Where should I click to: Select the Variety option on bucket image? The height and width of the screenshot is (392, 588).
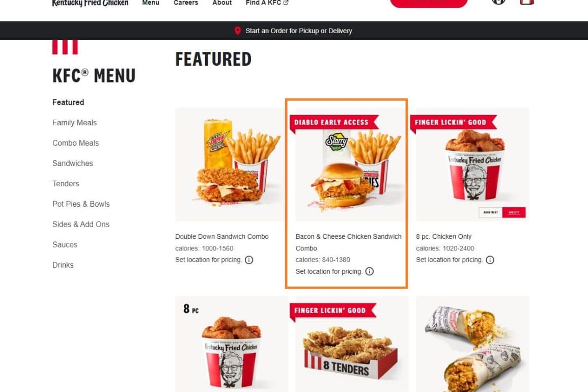(514, 212)
